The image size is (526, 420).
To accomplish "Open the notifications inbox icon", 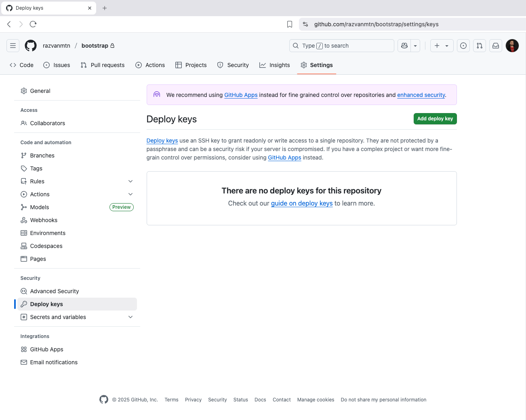I will pyautogui.click(x=496, y=46).
